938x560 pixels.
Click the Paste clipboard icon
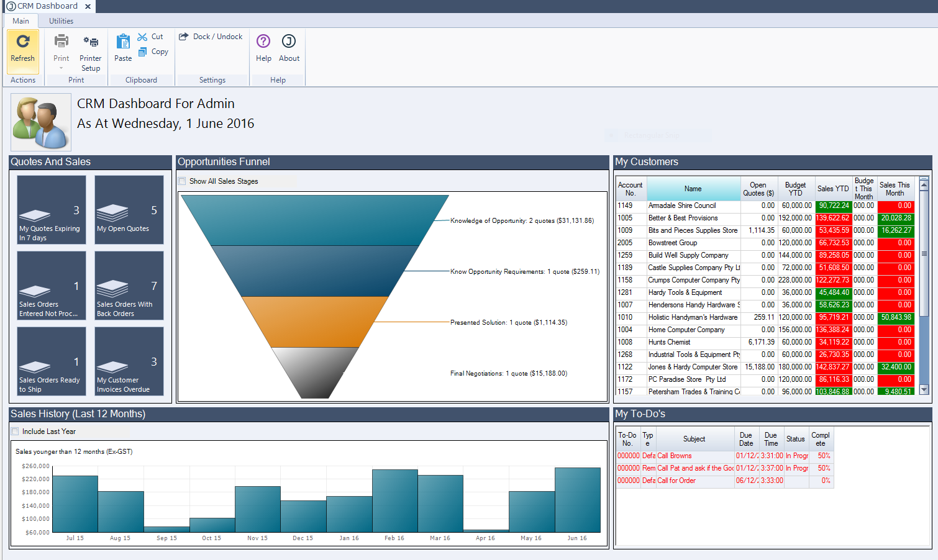click(x=123, y=42)
